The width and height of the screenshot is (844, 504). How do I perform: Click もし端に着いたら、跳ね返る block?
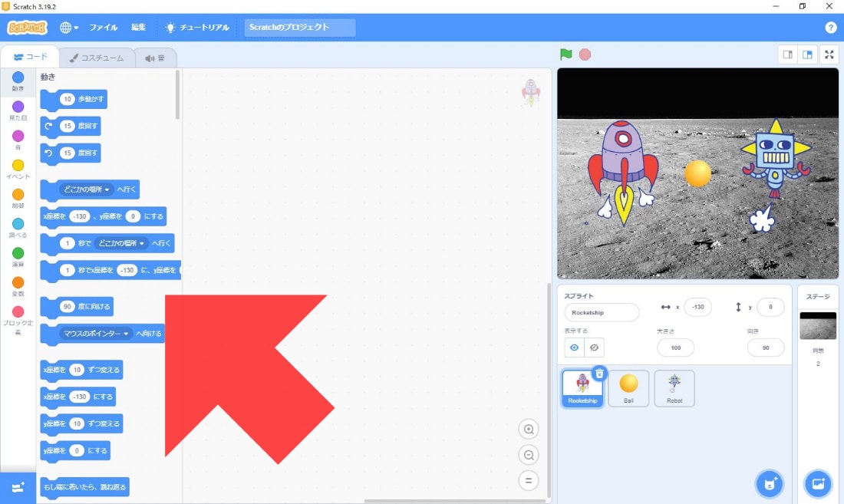[84, 487]
